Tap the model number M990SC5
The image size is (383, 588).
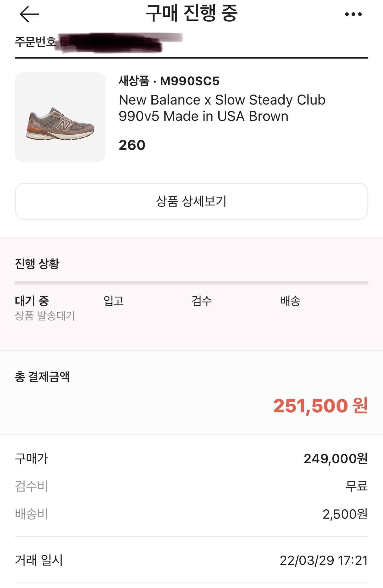(190, 81)
